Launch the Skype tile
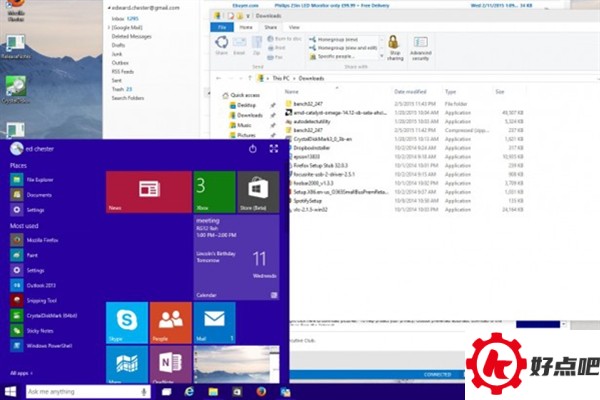Screen dimensions: 600x400 coord(127,323)
